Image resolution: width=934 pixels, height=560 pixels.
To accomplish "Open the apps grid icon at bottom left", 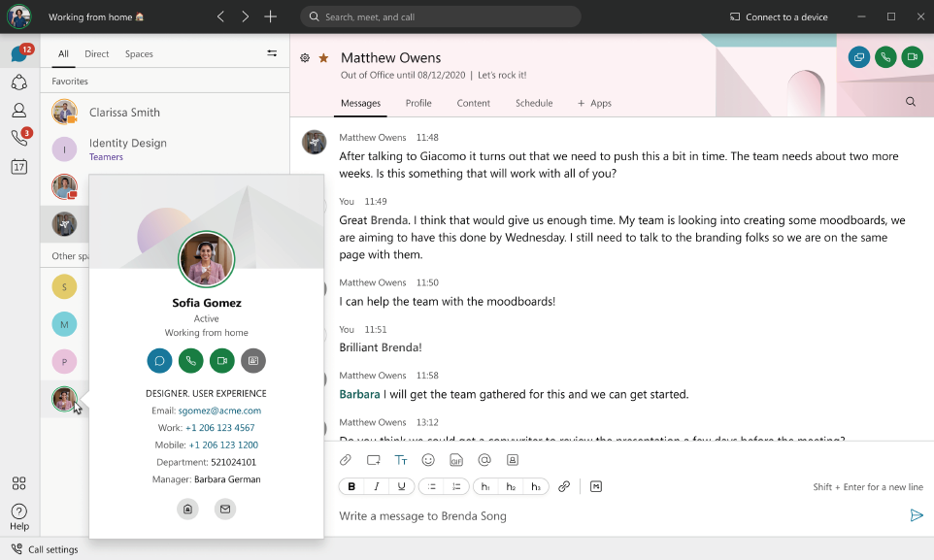I will pyautogui.click(x=18, y=482).
